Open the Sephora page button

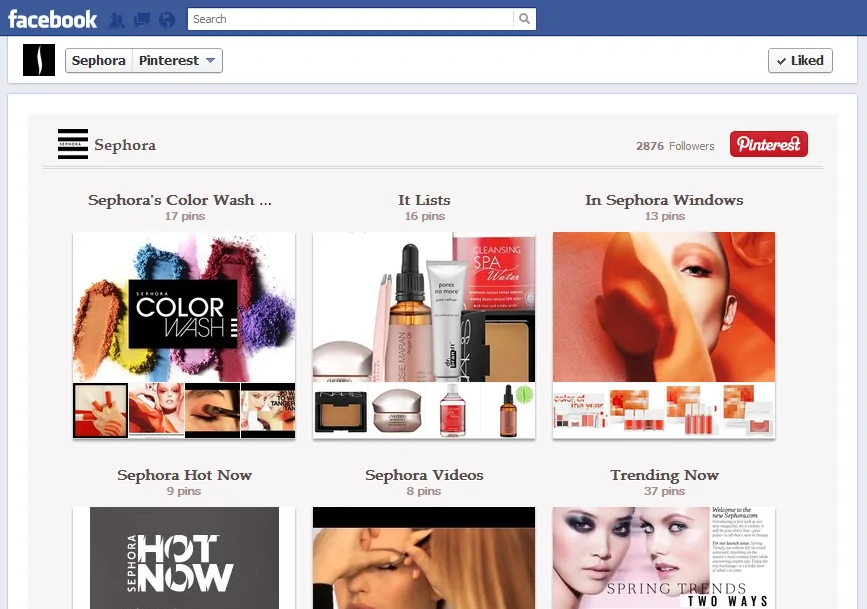pyautogui.click(x=98, y=60)
